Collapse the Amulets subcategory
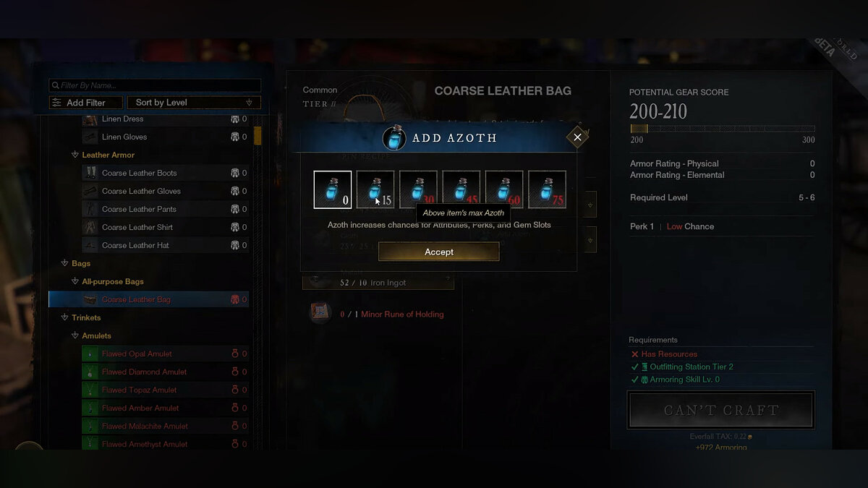 [75, 335]
